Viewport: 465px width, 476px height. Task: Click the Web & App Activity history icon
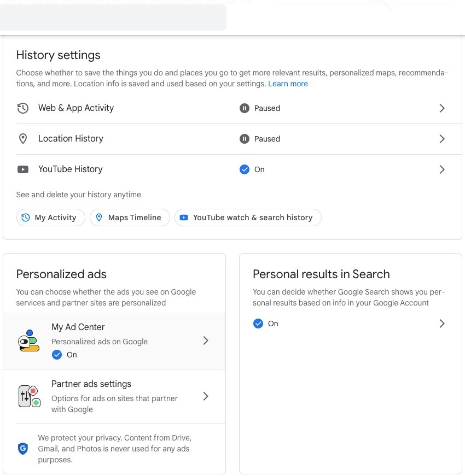pyautogui.click(x=23, y=108)
